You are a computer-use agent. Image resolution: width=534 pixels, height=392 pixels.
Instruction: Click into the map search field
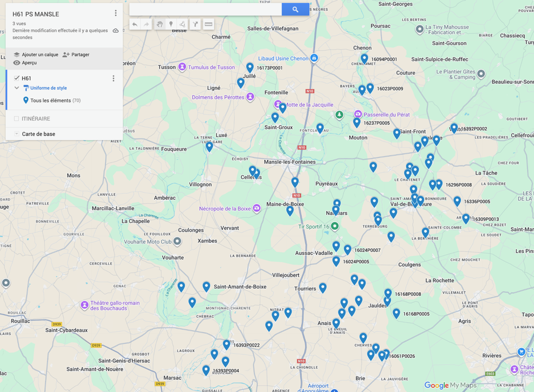pos(205,9)
